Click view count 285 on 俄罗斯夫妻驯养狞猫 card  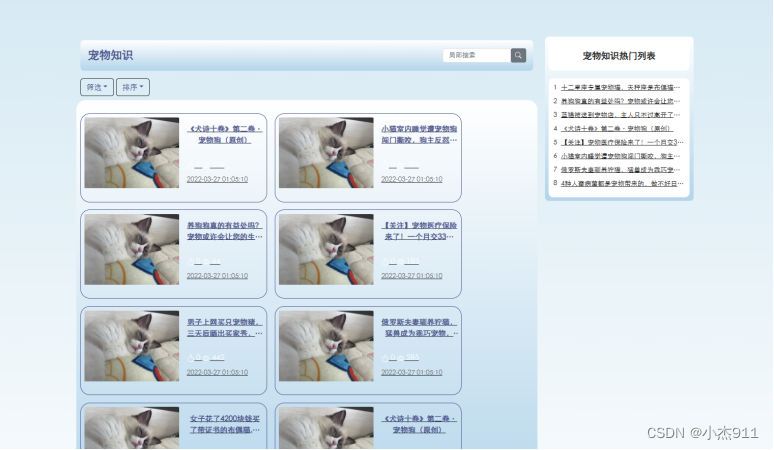click(x=412, y=358)
